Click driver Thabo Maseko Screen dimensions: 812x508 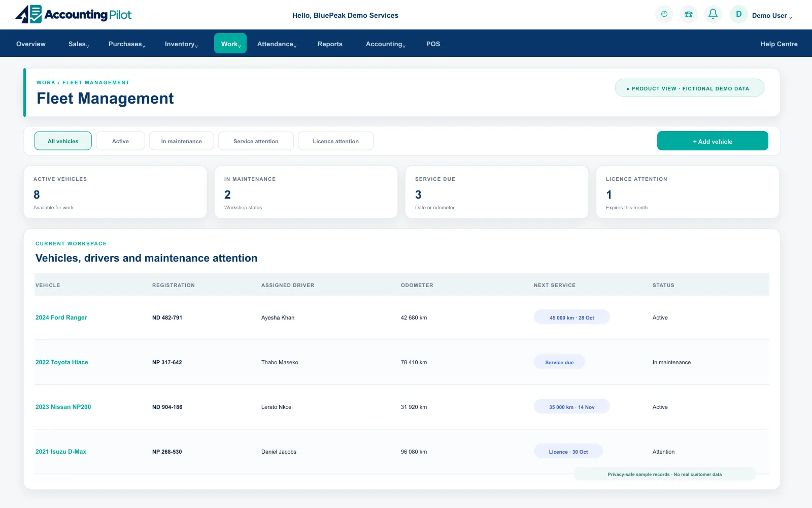click(x=280, y=362)
